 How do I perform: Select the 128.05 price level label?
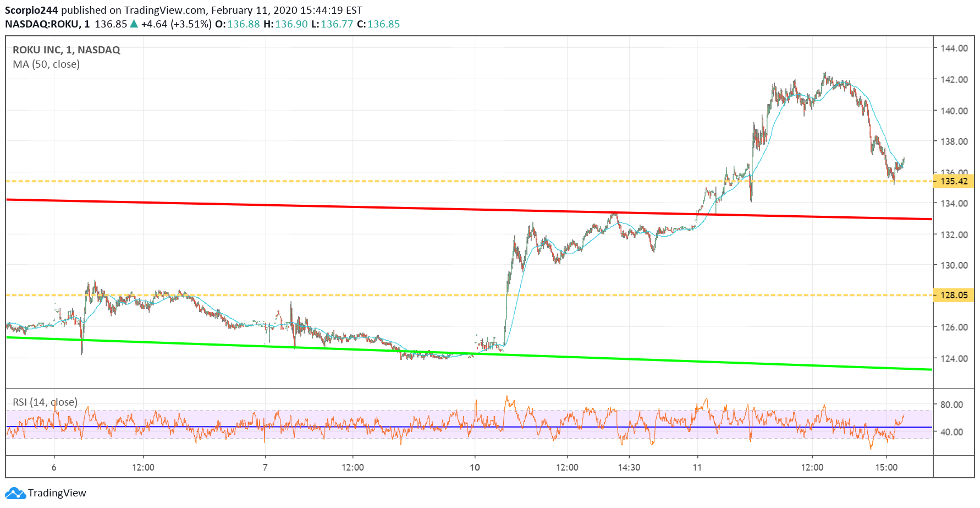(x=954, y=295)
